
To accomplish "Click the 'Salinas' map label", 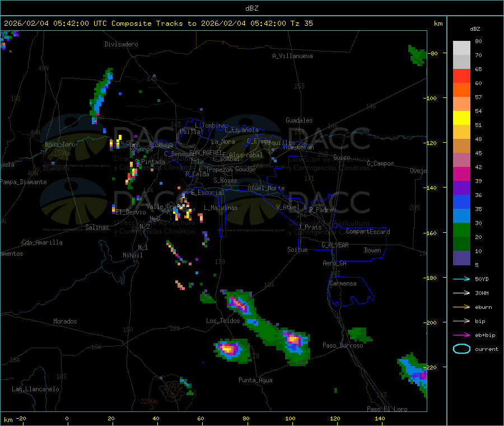I will [97, 227].
